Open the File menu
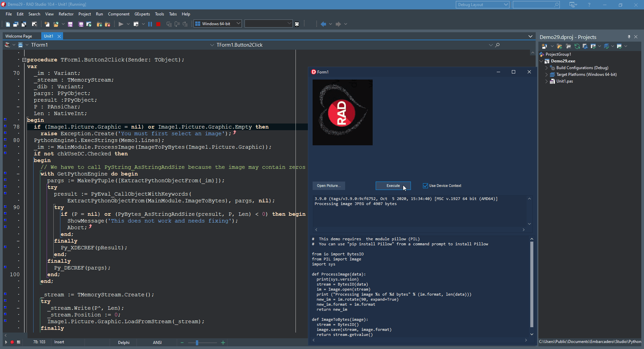 tap(9, 14)
